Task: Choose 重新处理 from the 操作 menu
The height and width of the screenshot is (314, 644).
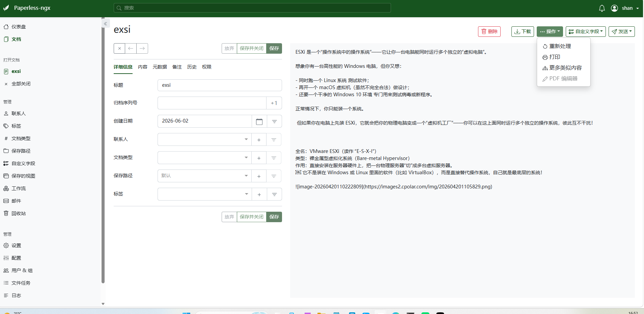Action: point(563,46)
